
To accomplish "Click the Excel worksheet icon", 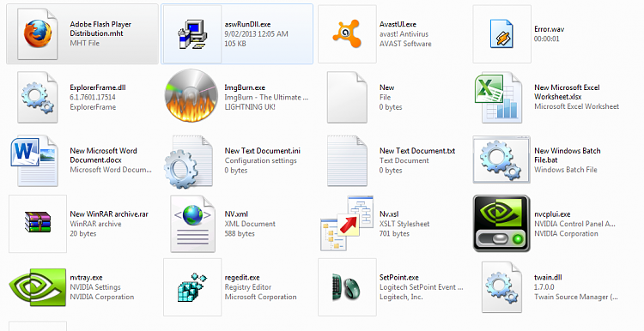I will click(498, 98).
